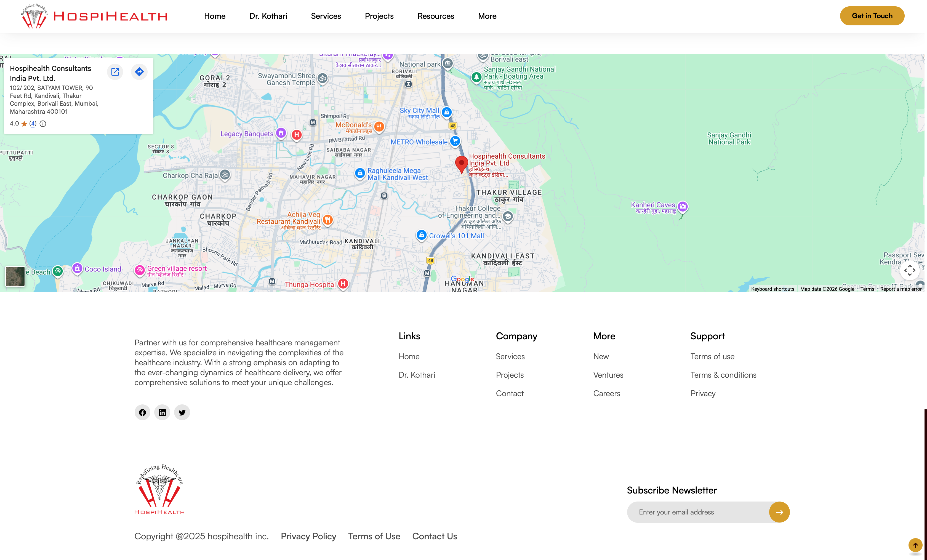Open the Terms & conditions link
The image size is (927, 560).
point(723,375)
